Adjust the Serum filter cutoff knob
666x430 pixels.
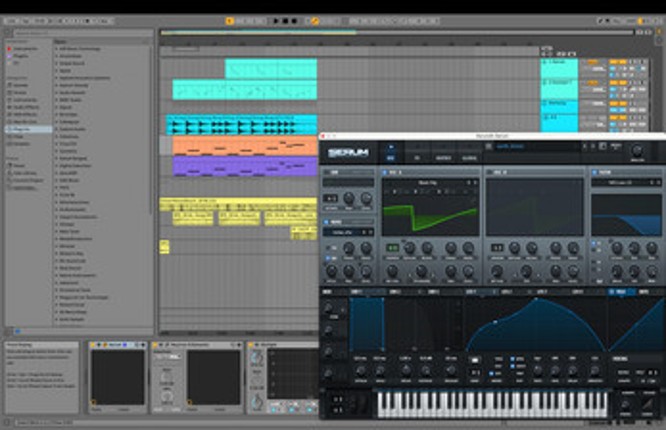pos(617,248)
